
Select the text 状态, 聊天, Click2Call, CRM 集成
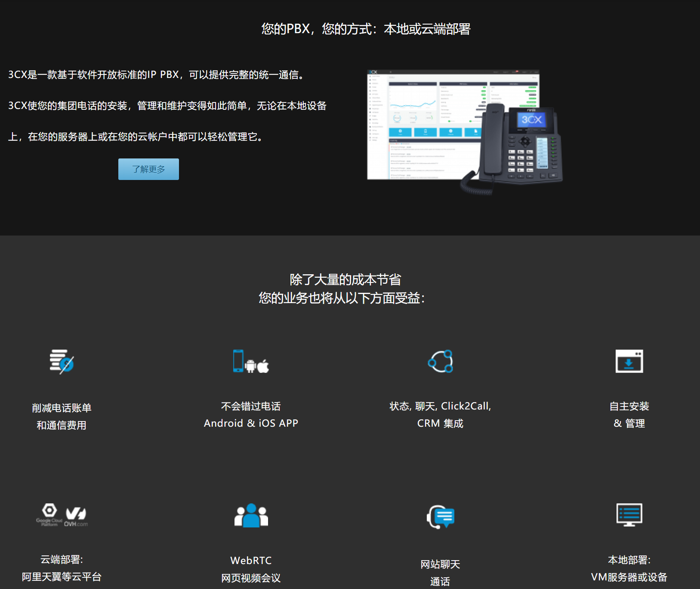point(440,415)
